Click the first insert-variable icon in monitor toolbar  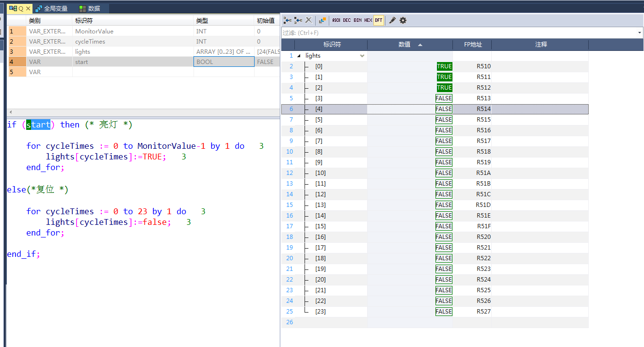(287, 20)
